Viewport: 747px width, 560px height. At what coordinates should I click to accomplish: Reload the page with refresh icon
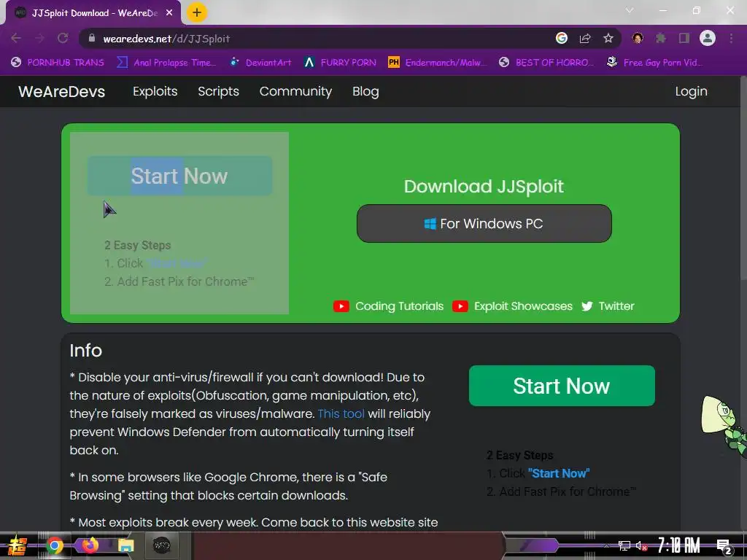(x=63, y=38)
